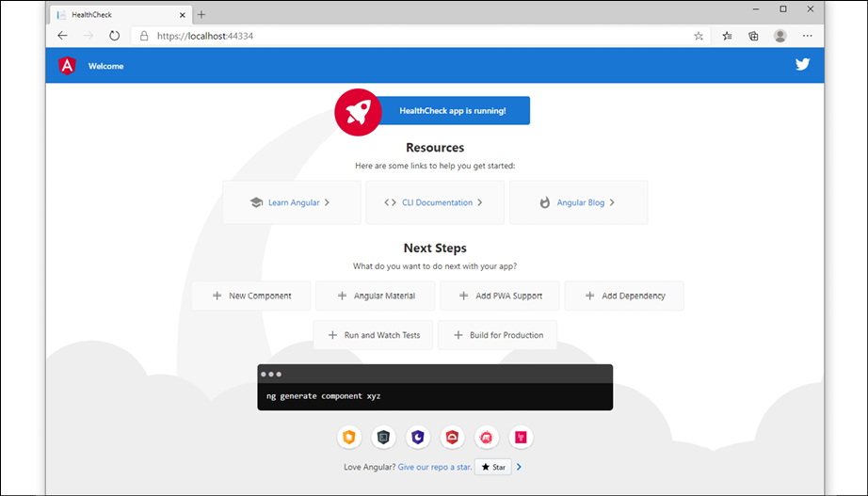Open the Learn Angular link card
This screenshot has height=496, width=868.
coord(292,202)
